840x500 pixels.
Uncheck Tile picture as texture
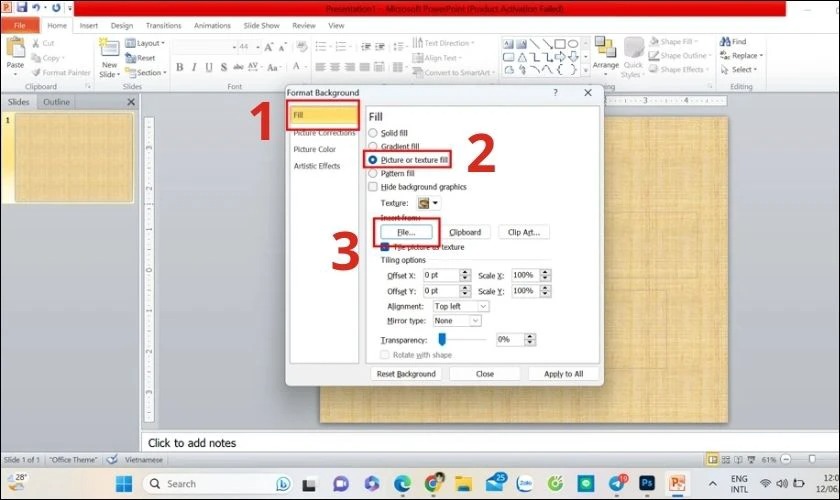[x=385, y=247]
